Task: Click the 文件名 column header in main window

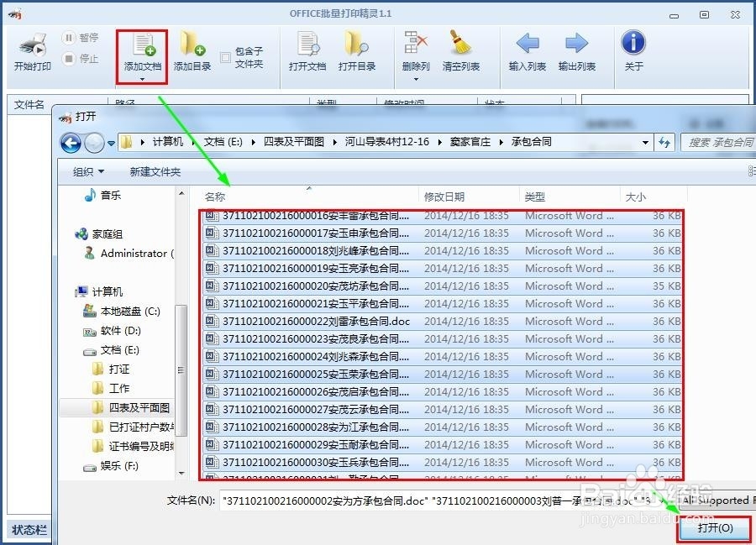Action: (x=57, y=104)
